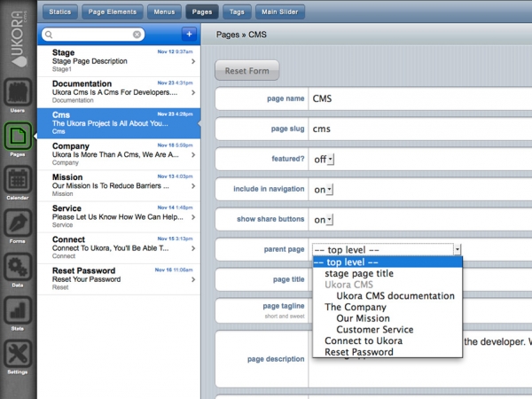532x399 pixels.
Task: Choose 'Our Mission' parent option
Action: tap(387, 318)
